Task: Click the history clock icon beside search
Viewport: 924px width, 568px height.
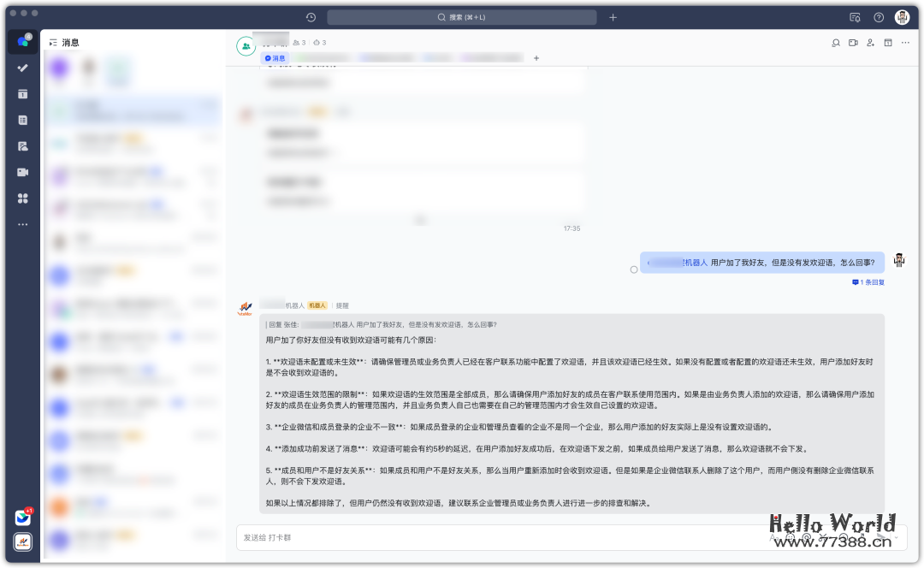Action: [311, 17]
